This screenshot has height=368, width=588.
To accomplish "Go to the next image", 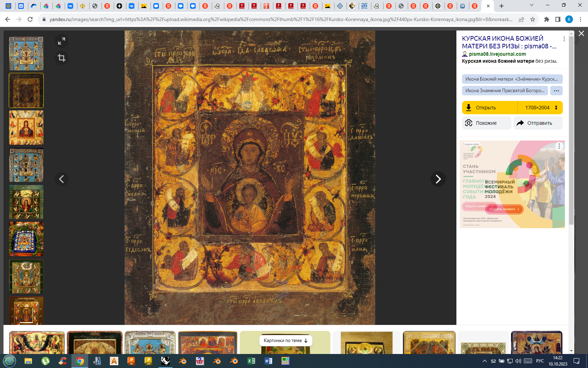I will (438, 179).
